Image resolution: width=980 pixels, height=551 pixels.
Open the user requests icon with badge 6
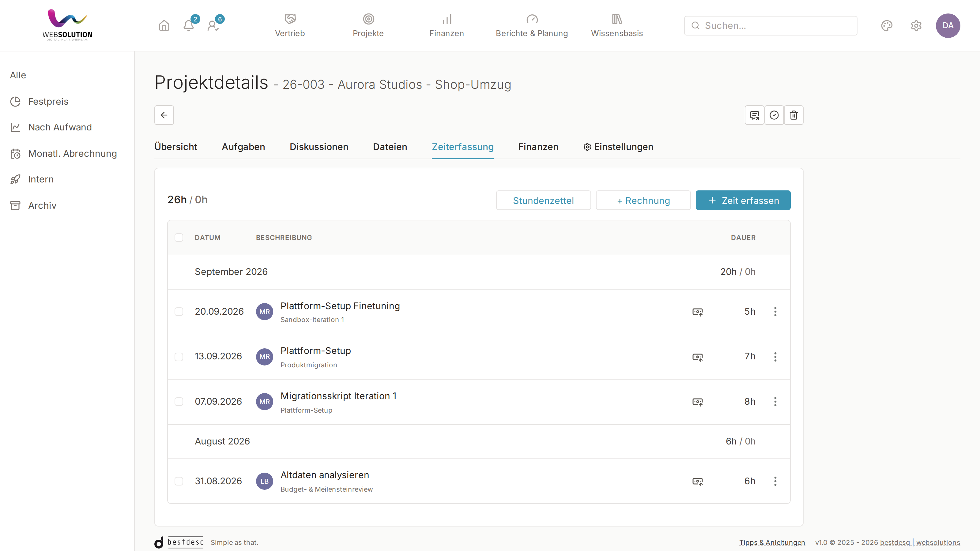[213, 25]
